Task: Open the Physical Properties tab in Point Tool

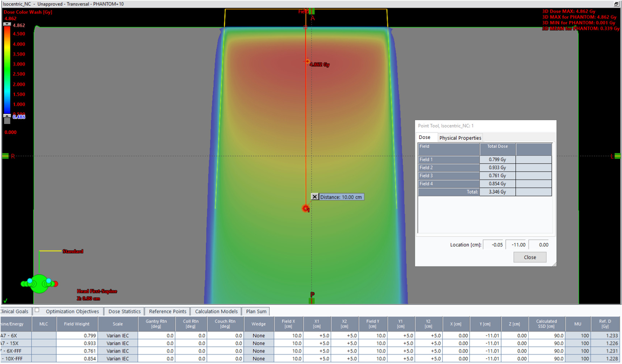Action: click(x=460, y=138)
